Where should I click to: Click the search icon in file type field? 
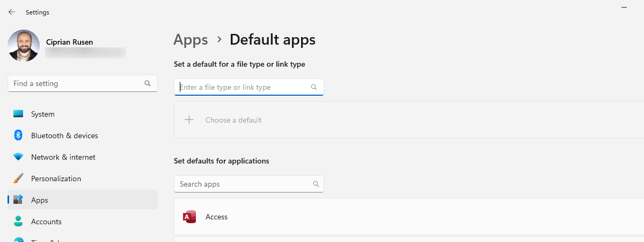pyautogui.click(x=314, y=87)
